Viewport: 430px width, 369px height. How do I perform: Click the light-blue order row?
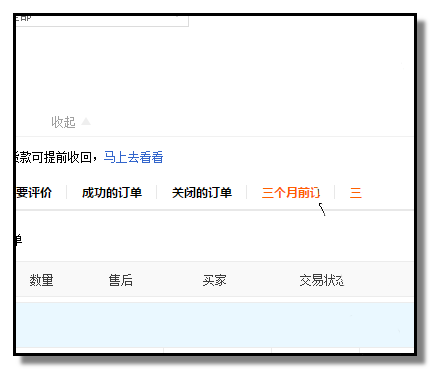[x=215, y=325]
